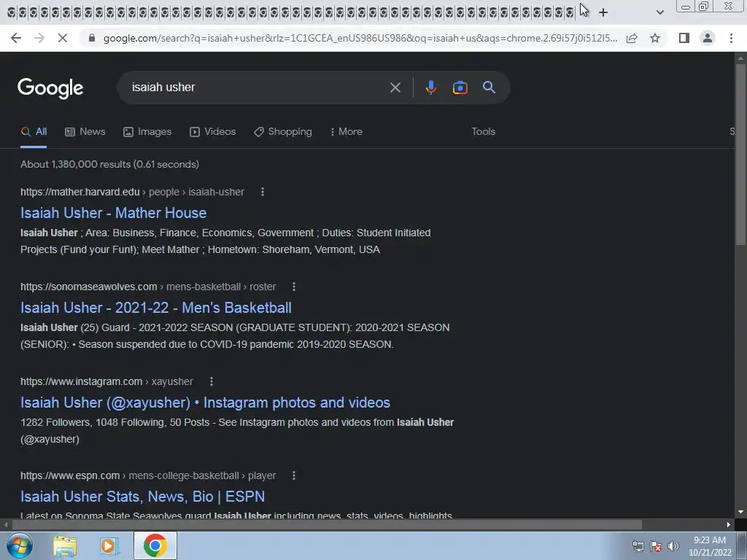
Task: Launch Windows Media Player from taskbar
Action: pyautogui.click(x=109, y=546)
